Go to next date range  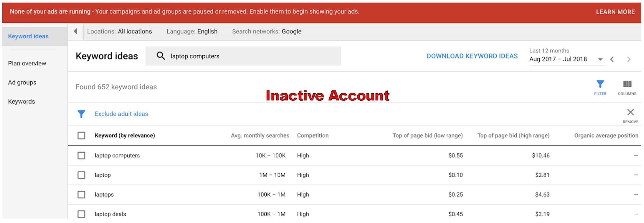point(629,59)
